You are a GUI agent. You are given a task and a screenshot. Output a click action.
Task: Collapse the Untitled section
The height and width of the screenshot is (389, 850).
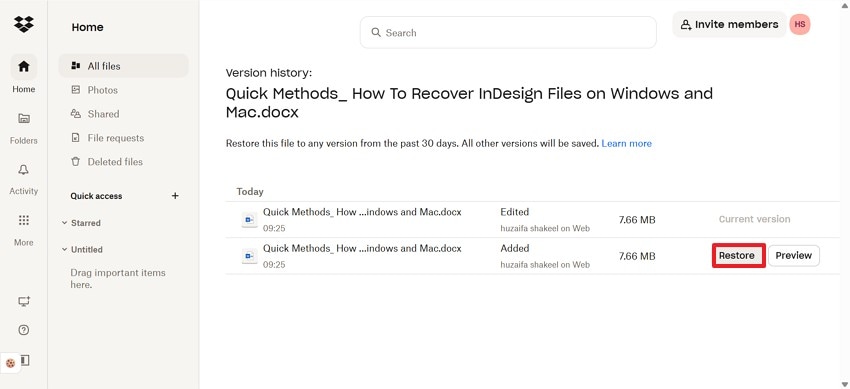pos(64,250)
